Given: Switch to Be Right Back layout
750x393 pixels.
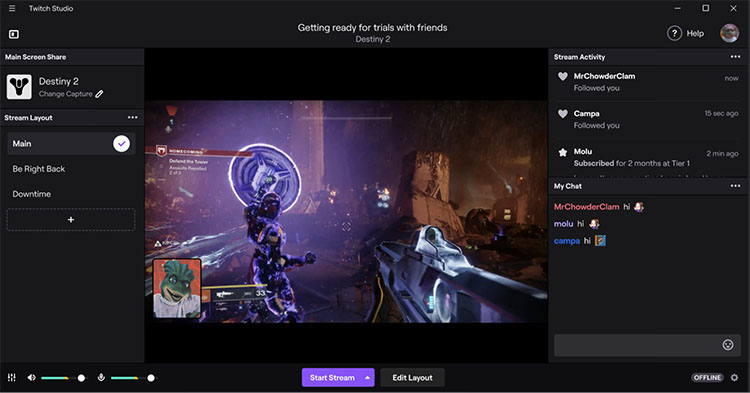Looking at the screenshot, I should point(39,169).
